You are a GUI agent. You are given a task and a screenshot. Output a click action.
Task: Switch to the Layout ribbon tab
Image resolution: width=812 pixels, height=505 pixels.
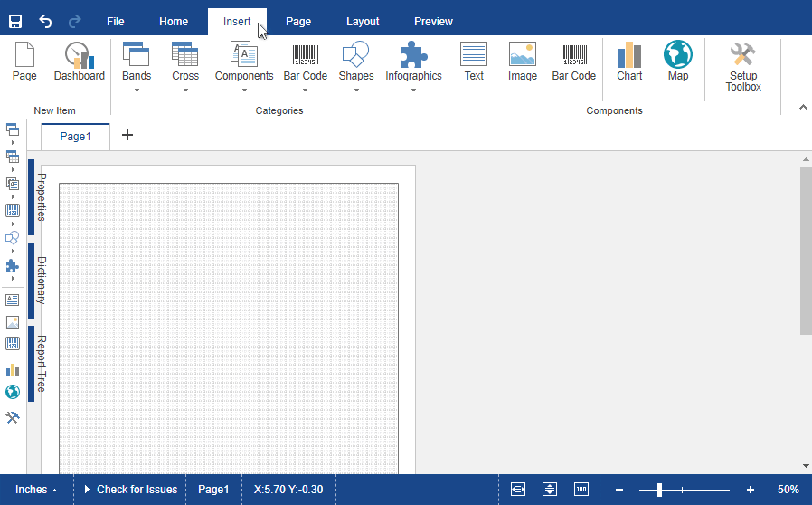click(363, 21)
